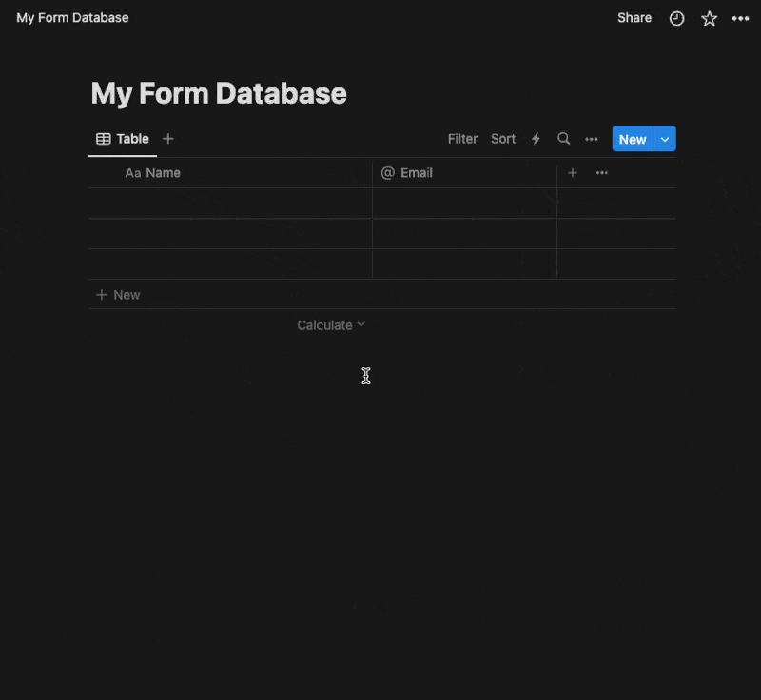Add a new property with the plus icon
The image size is (761, 700).
click(572, 173)
